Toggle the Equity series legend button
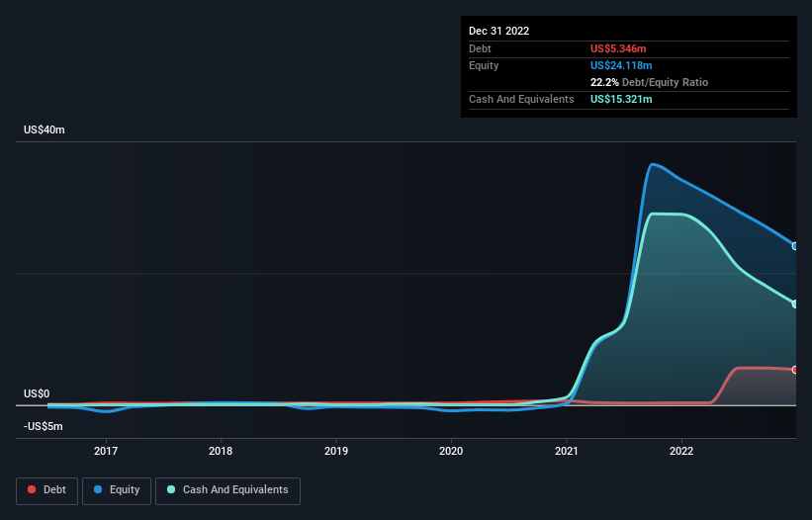Viewport: 812px width, 520px height. pos(117,490)
